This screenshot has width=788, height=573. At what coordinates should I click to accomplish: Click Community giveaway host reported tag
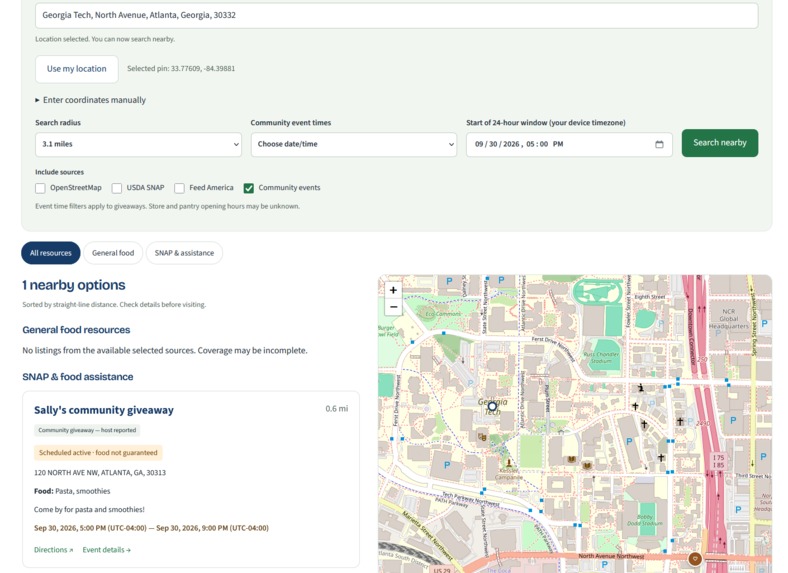tap(87, 430)
